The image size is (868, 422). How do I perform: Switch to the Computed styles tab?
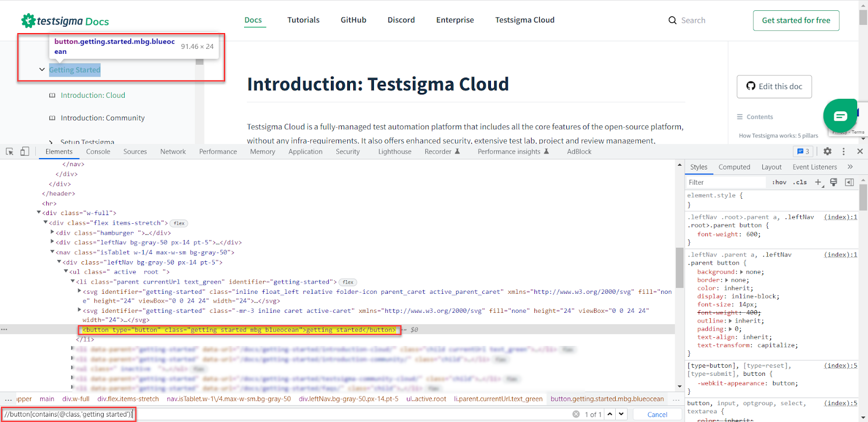(x=735, y=167)
